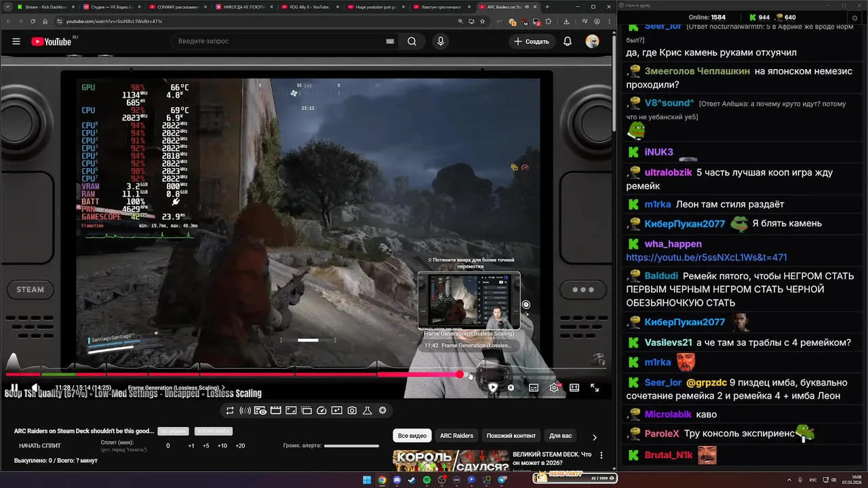
Task: Open the Chrome tab search dropdown
Action: 7,7
